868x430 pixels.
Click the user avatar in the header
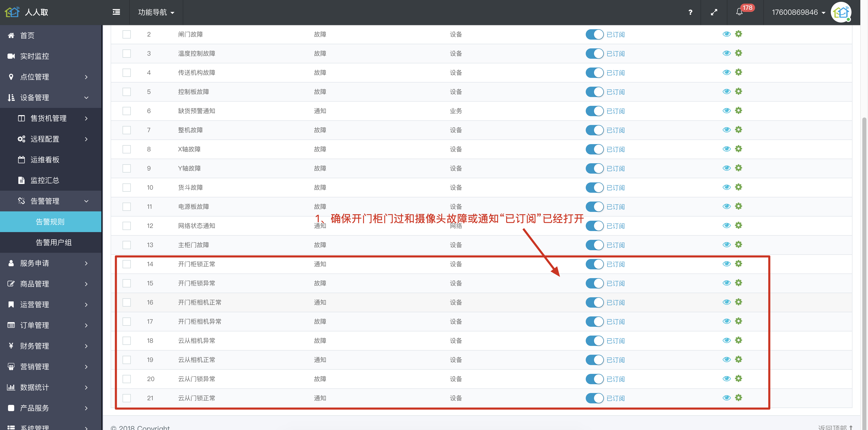[841, 12]
